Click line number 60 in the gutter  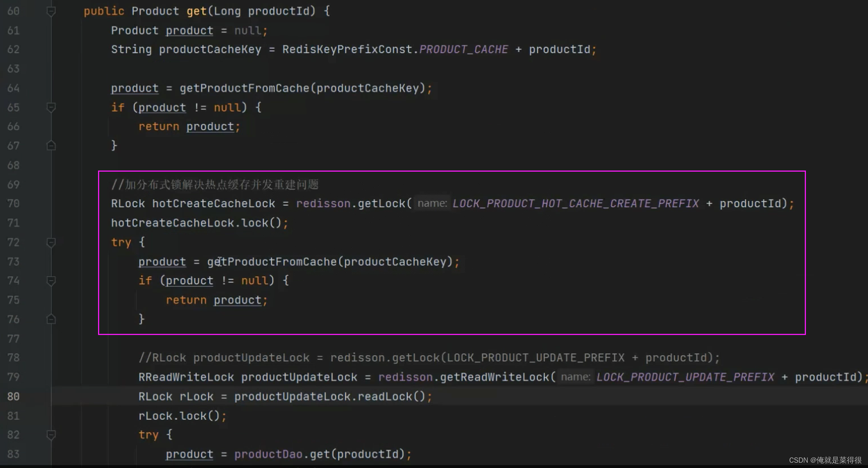[13, 11]
